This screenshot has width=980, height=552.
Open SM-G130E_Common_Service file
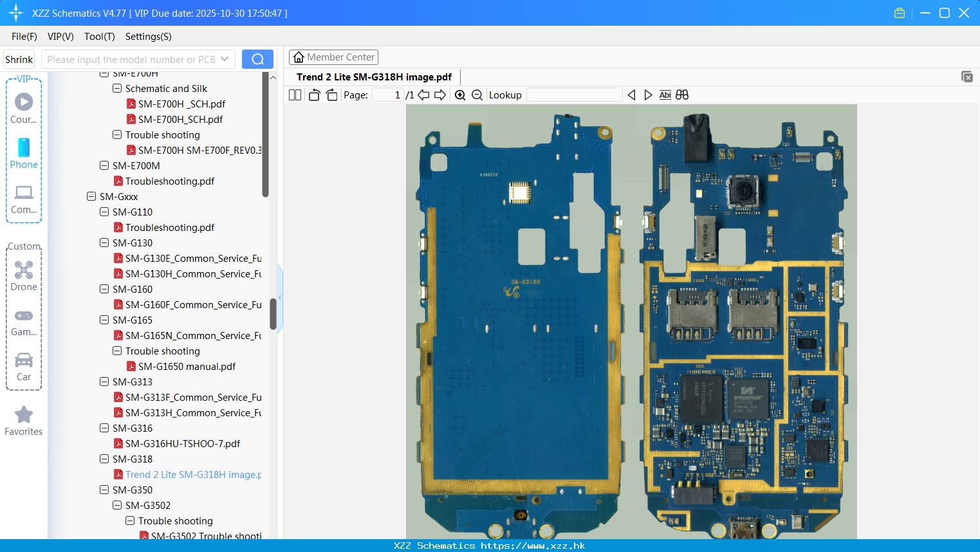point(188,258)
